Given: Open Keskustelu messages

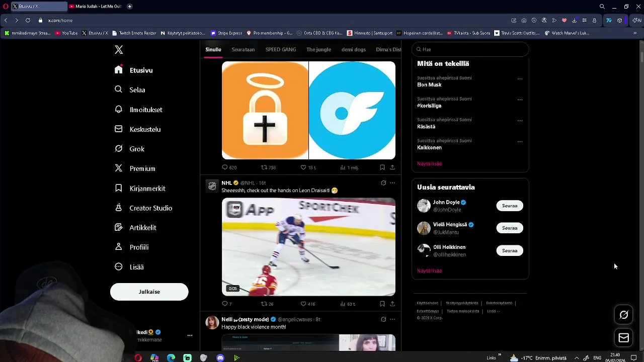Looking at the screenshot, I should [x=137, y=129].
